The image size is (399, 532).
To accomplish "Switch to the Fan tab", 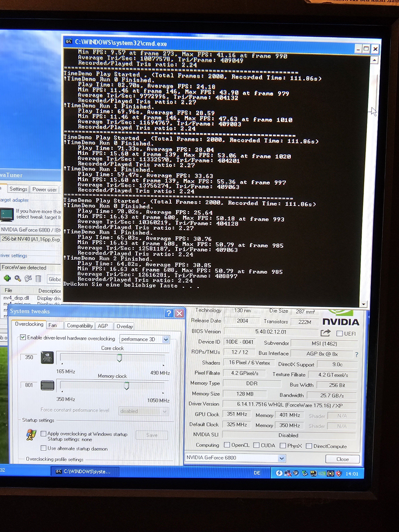I will (53, 325).
